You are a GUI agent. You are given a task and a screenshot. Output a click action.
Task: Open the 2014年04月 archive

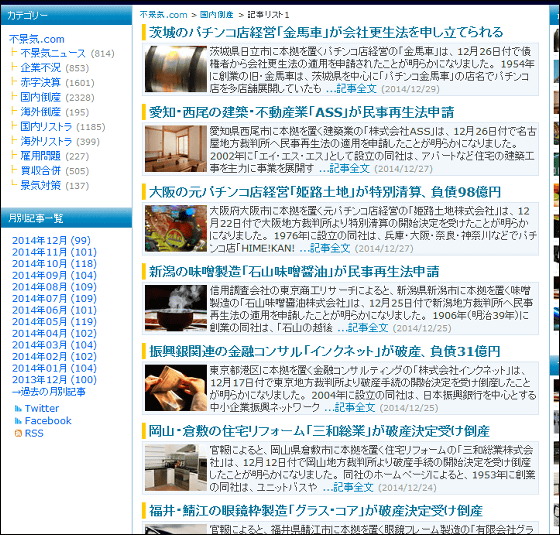click(x=54, y=333)
